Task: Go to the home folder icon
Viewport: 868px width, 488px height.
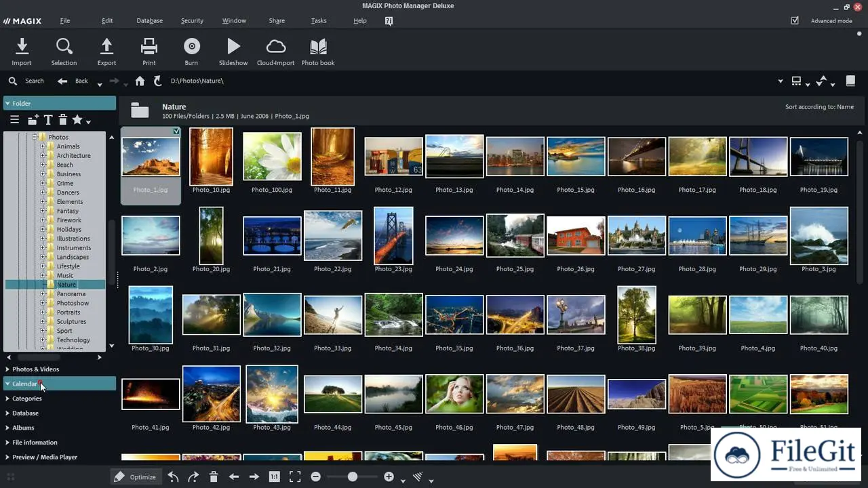Action: click(140, 81)
